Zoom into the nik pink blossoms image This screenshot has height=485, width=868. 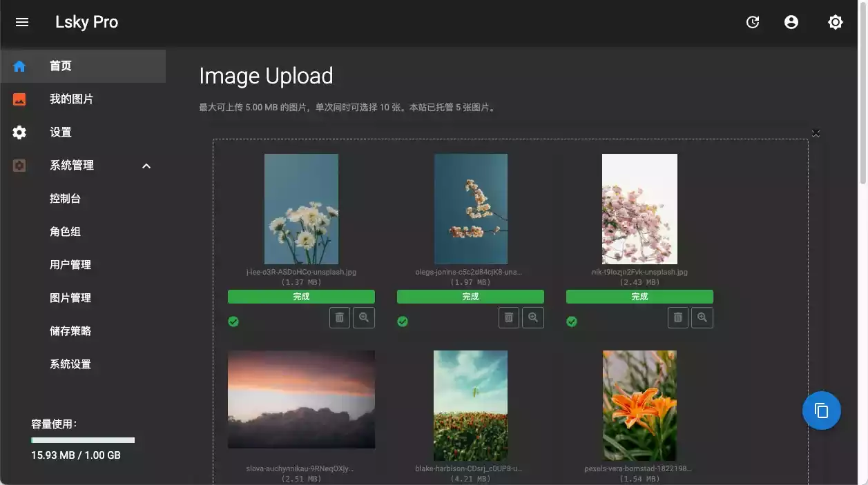[x=702, y=317]
